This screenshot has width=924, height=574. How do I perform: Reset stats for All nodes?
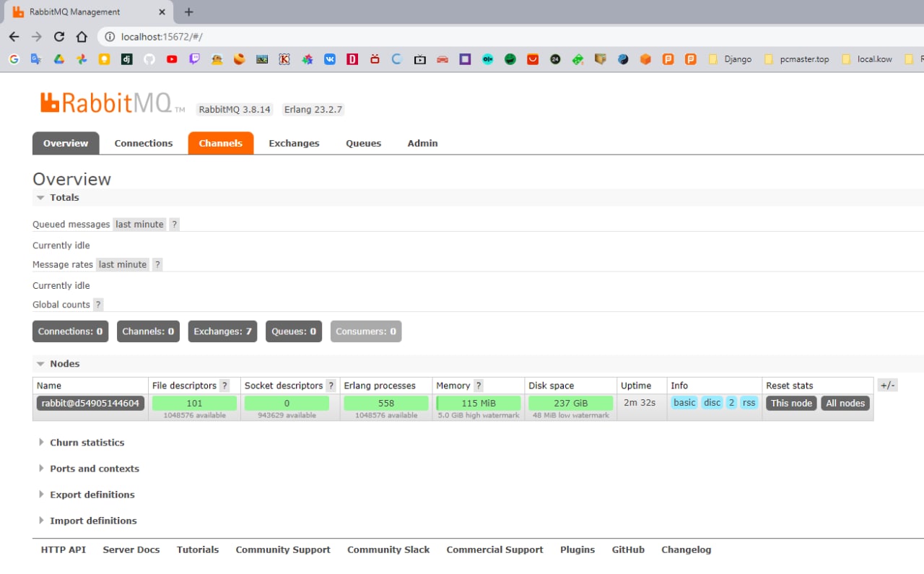(845, 404)
